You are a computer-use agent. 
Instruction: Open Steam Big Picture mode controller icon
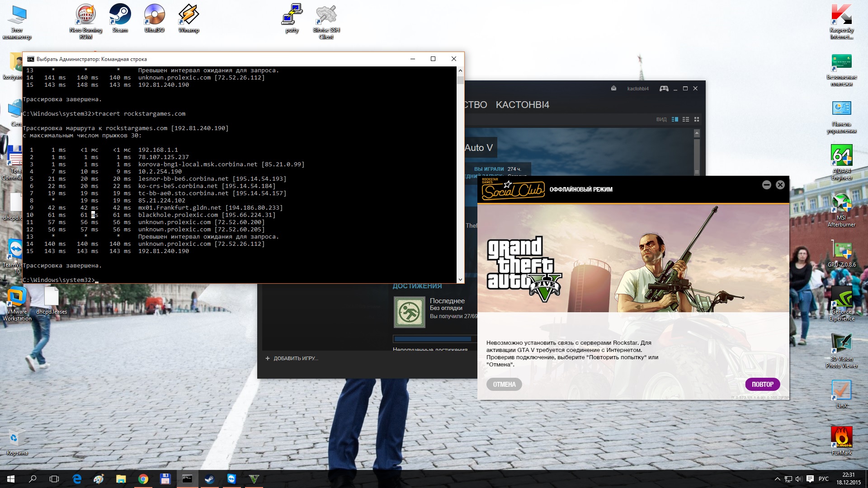pos(664,89)
